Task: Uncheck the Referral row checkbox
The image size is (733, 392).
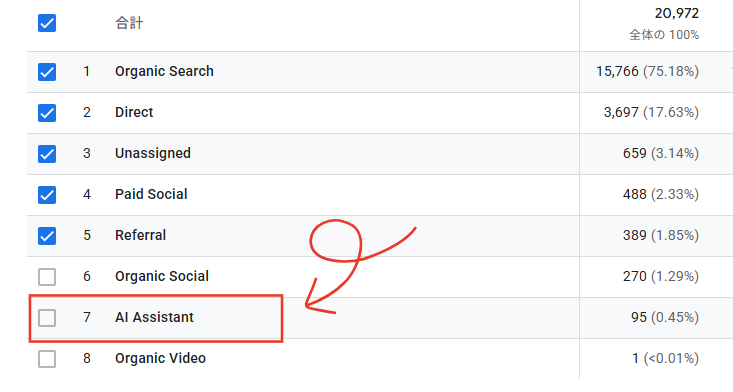Action: [47, 236]
